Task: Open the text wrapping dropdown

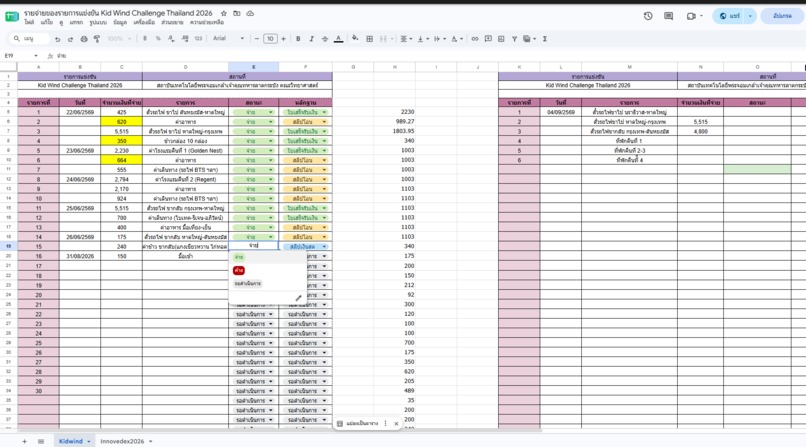Action: 439,39
